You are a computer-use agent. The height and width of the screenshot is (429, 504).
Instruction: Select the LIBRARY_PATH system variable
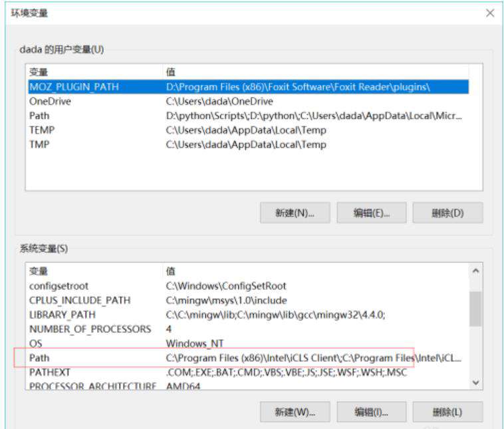coord(248,315)
